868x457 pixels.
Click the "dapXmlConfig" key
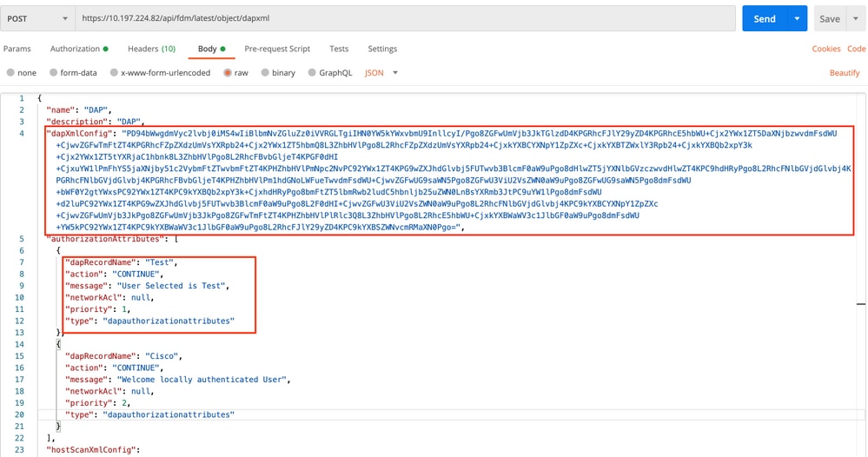tap(82, 133)
